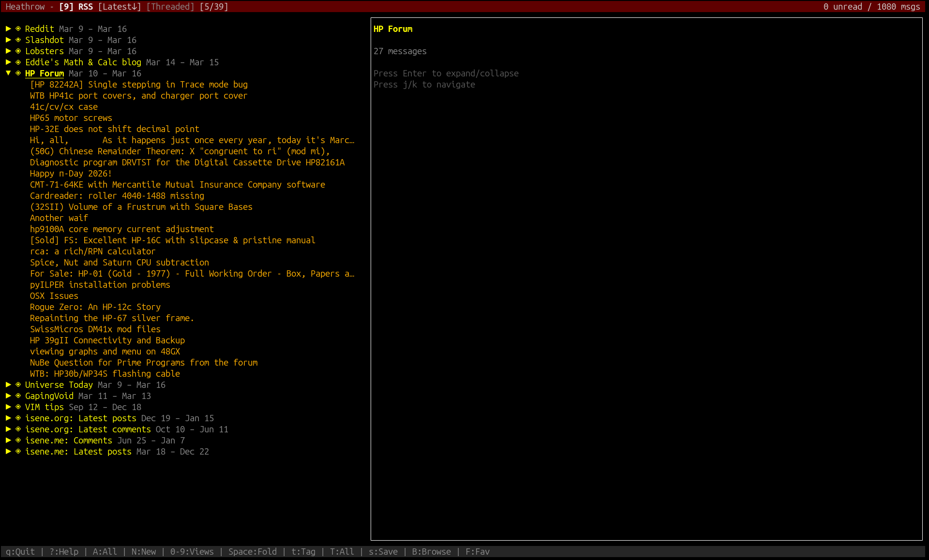The width and height of the screenshot is (929, 560).
Task: Click the feed icon next to HP Forum
Action: (18, 73)
